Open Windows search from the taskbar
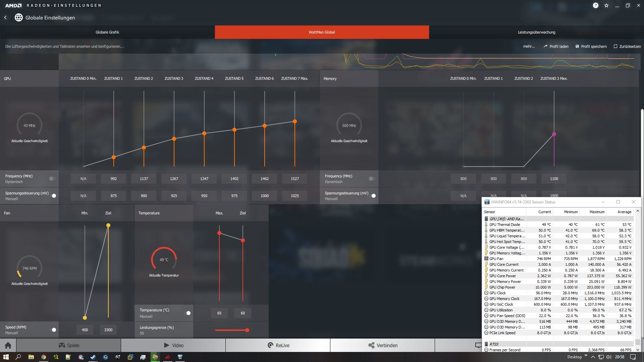 click(18, 357)
